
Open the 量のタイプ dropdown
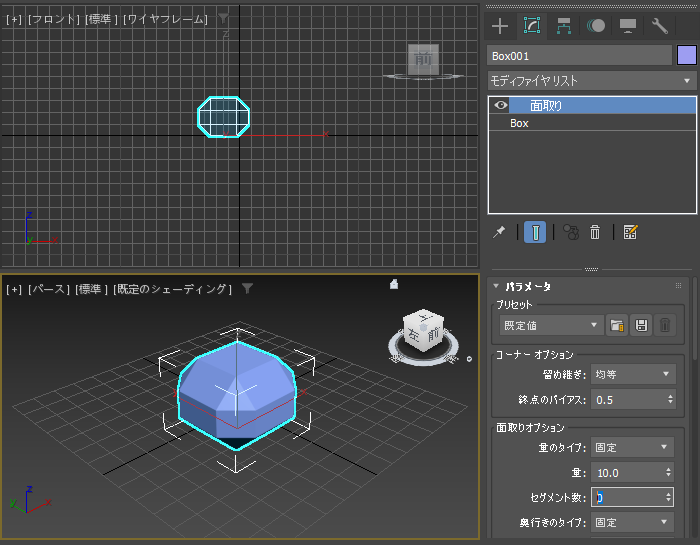point(632,447)
